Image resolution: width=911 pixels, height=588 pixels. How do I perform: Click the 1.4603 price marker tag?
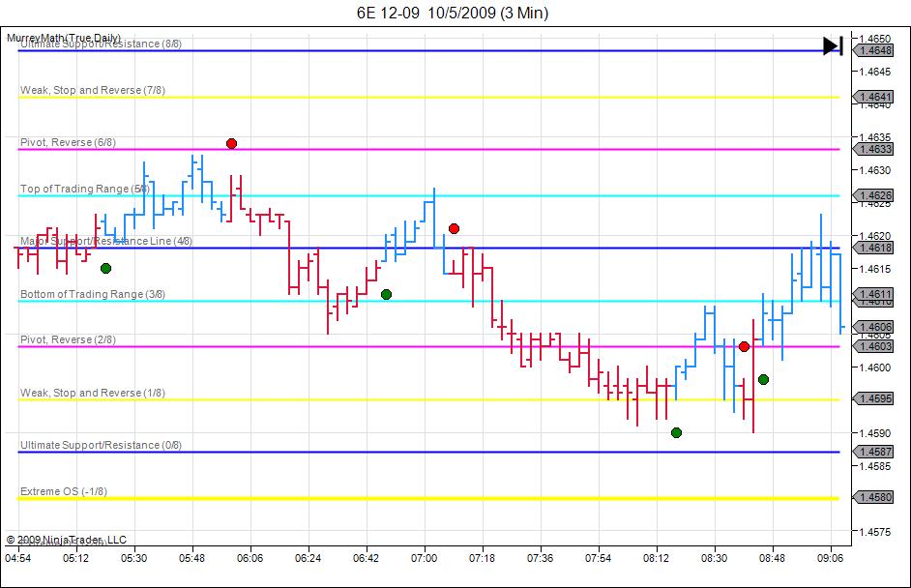tap(873, 346)
